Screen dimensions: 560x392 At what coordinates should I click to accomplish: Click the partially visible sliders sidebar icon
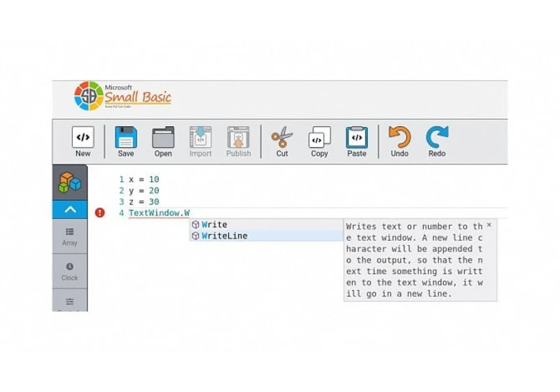point(69,302)
